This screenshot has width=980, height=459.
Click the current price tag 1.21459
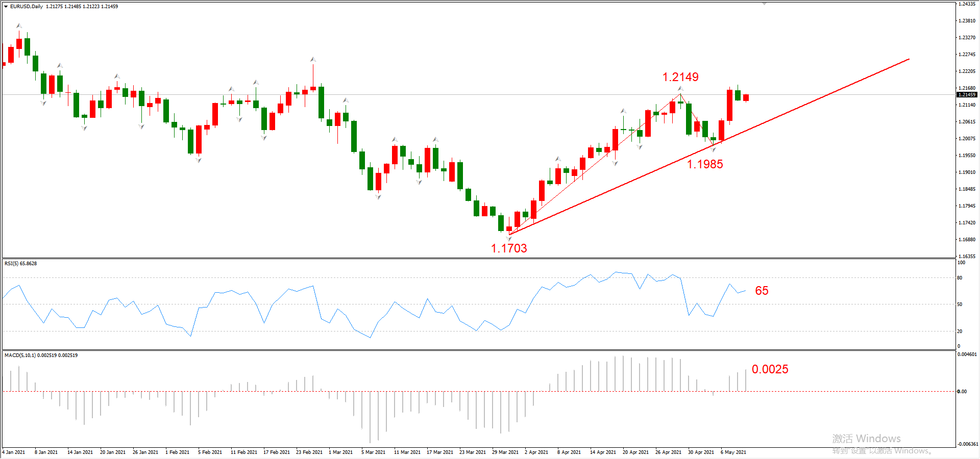point(966,95)
